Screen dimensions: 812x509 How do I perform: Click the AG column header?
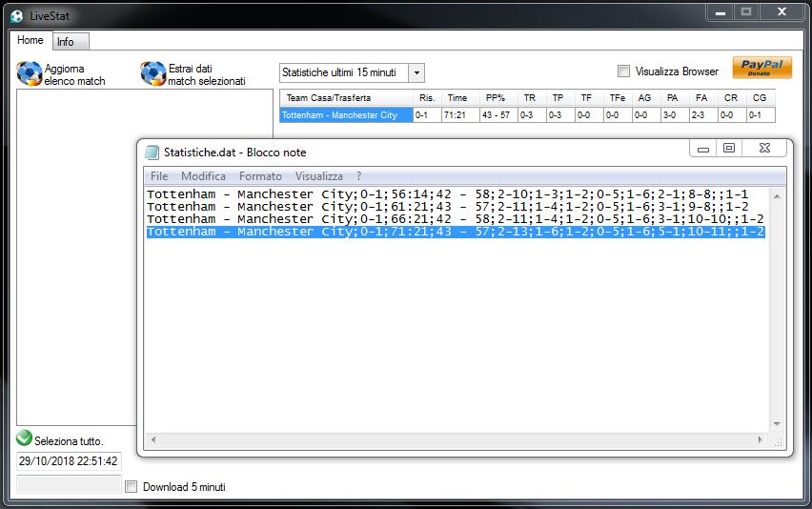[644, 98]
